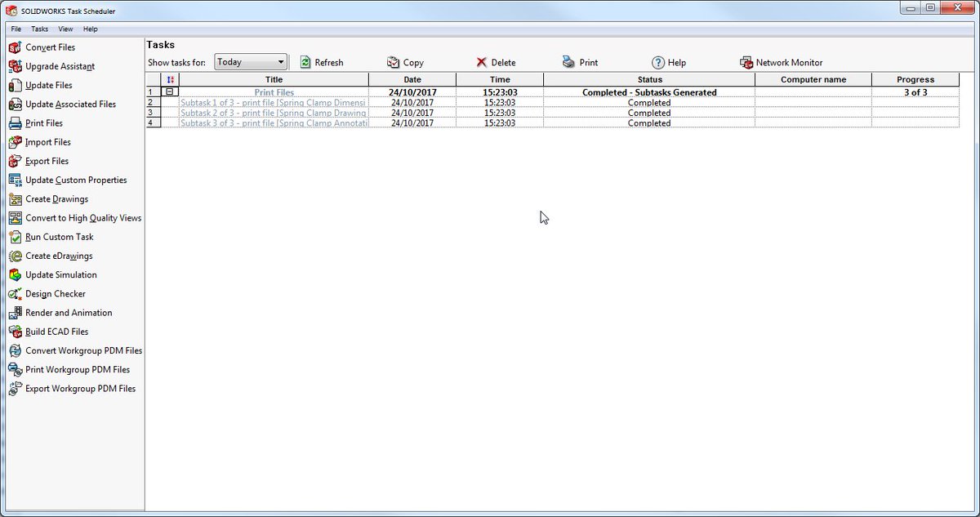Click the Print toolbar button

pyautogui.click(x=580, y=62)
